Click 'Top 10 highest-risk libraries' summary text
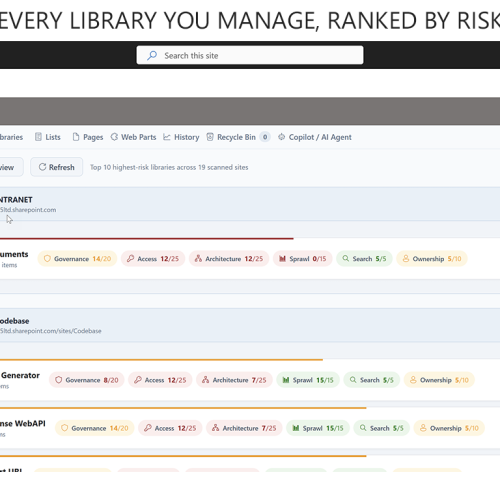 (x=169, y=167)
